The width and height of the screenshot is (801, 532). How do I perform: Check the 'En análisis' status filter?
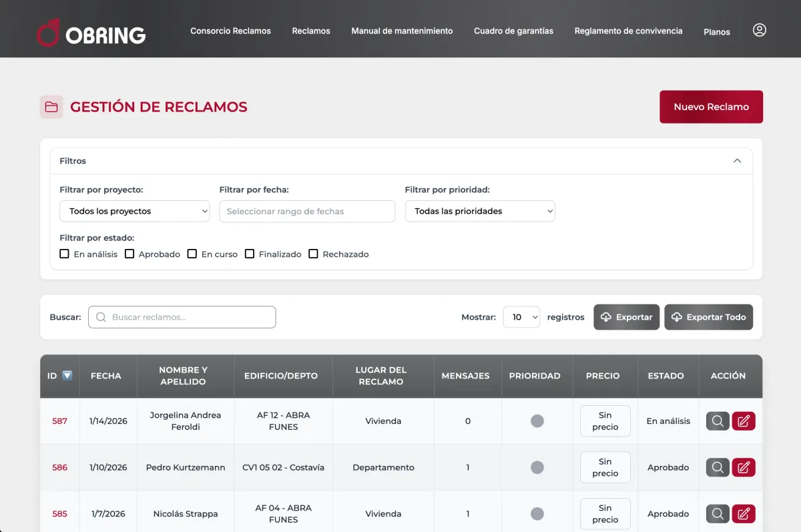tap(65, 254)
